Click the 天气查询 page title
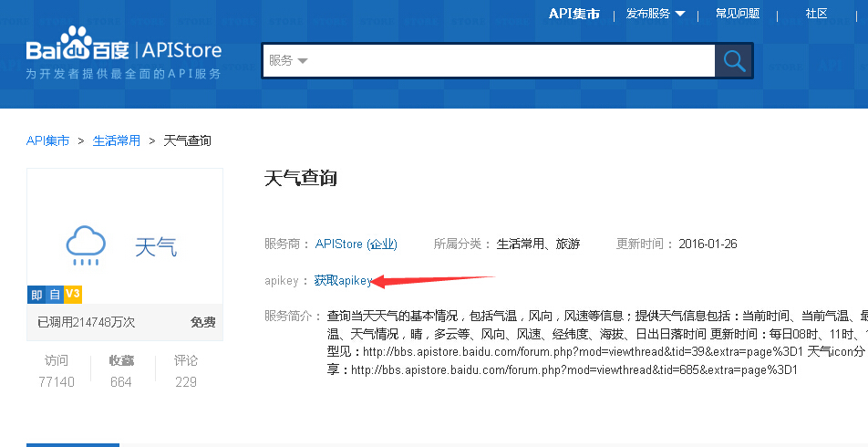868x447 pixels. [301, 179]
